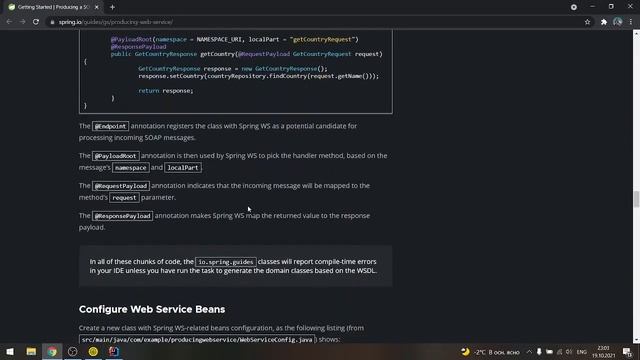This screenshot has height=360, width=640.
Task: Open the Chrome profile avatar
Action: coord(617,22)
